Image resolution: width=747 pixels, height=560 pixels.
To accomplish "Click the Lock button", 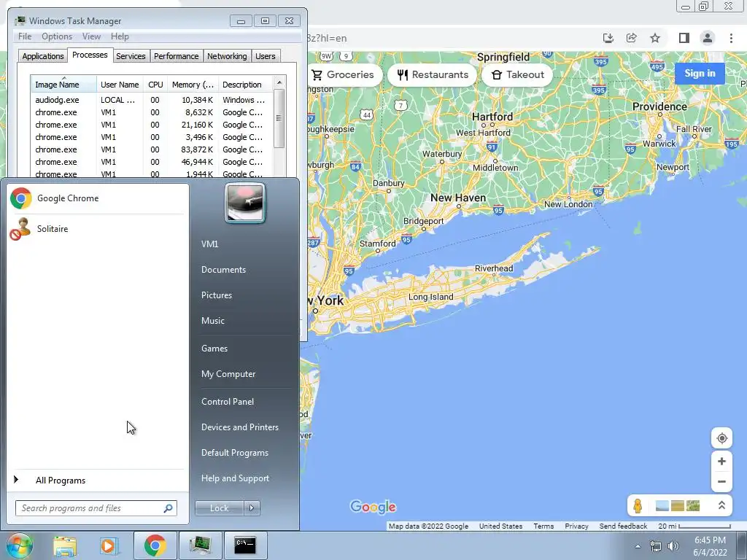I will (219, 508).
